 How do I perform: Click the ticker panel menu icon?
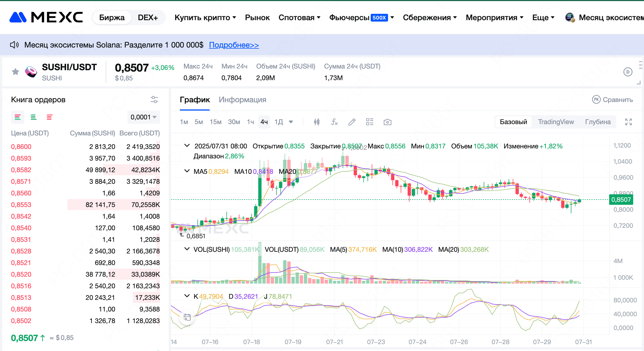click(x=640, y=65)
